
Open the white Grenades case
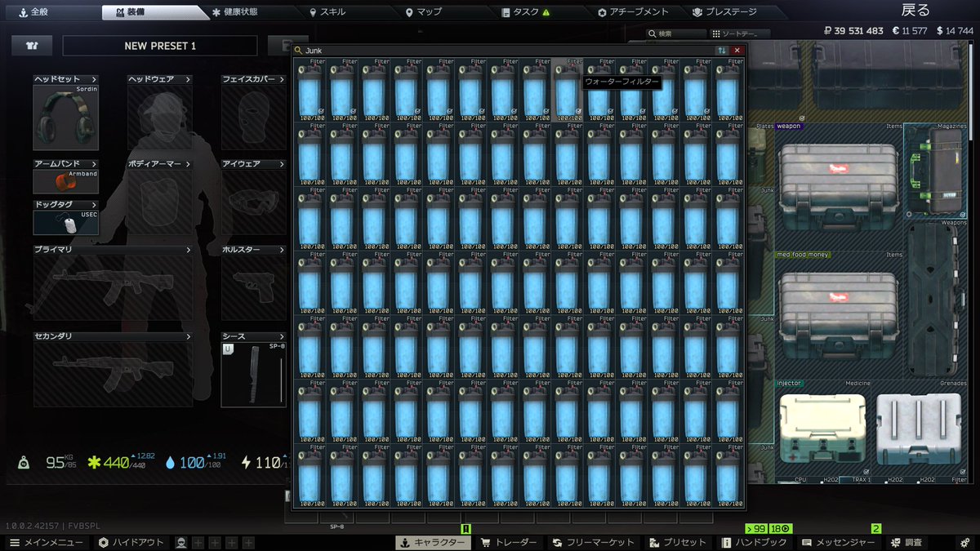(x=920, y=429)
